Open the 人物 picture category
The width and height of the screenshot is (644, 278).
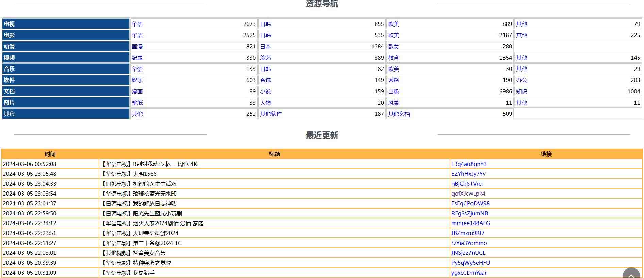tap(265, 103)
